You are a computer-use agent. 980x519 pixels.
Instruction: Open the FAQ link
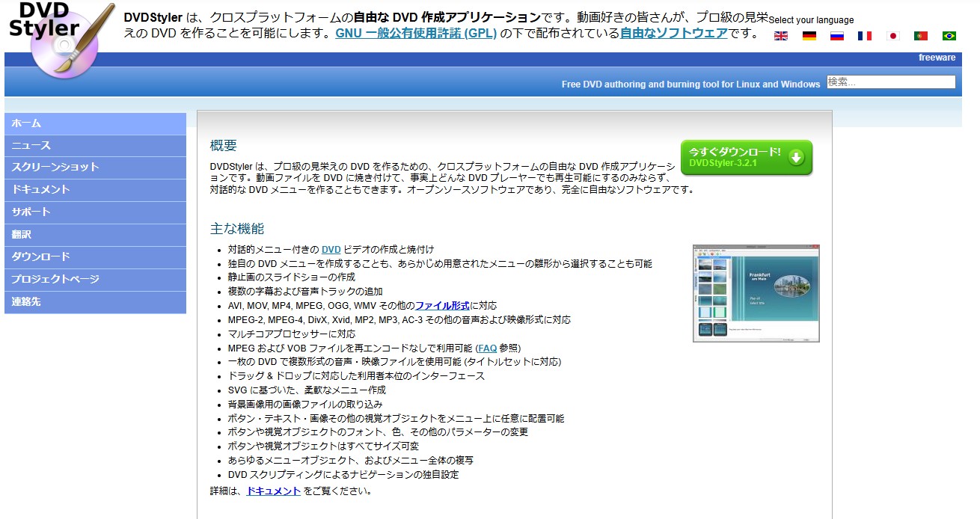click(488, 348)
